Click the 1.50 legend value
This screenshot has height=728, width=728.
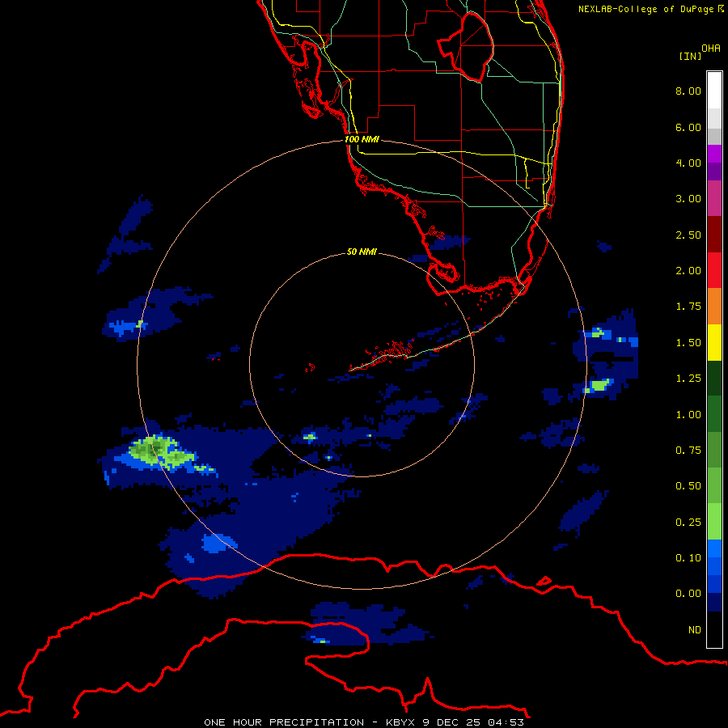[688, 343]
